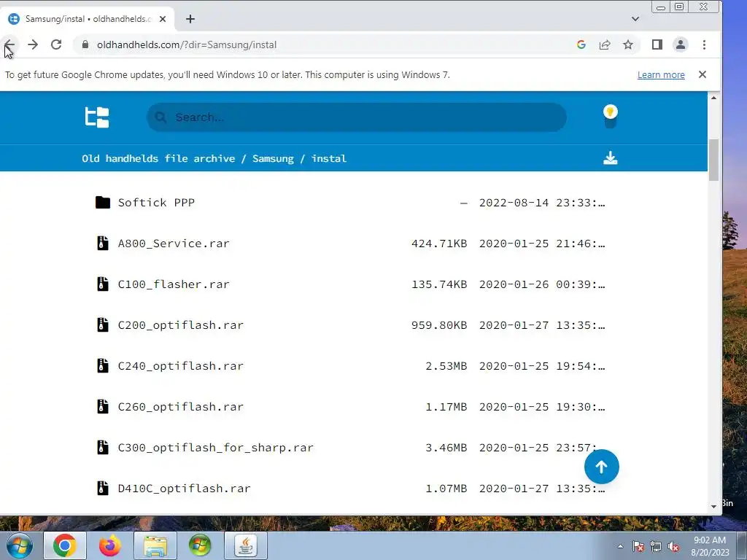Screen dimensions: 747x560
Task: Pick the archive icon beside C300_optiflash_for_sharp.rar
Action: 102,448
